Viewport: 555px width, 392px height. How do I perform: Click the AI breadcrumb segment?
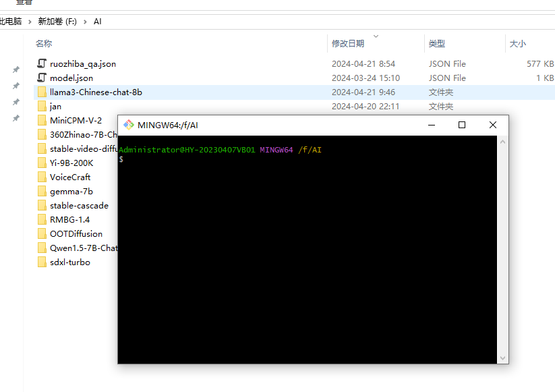97,22
